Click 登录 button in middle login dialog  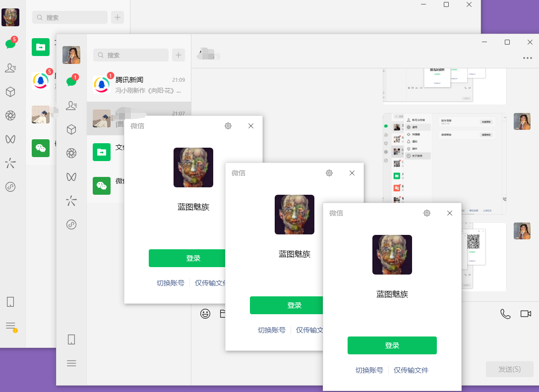click(x=286, y=305)
